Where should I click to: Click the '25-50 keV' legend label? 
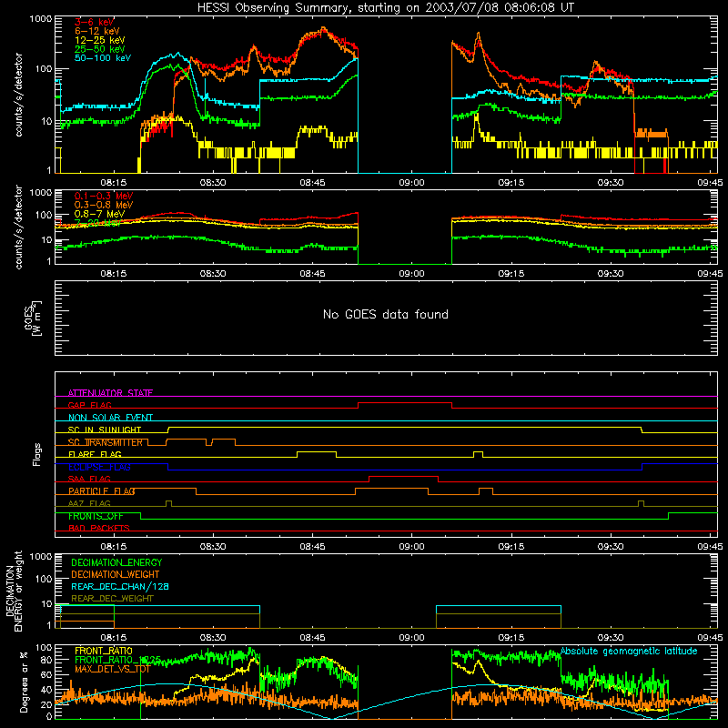click(x=100, y=49)
